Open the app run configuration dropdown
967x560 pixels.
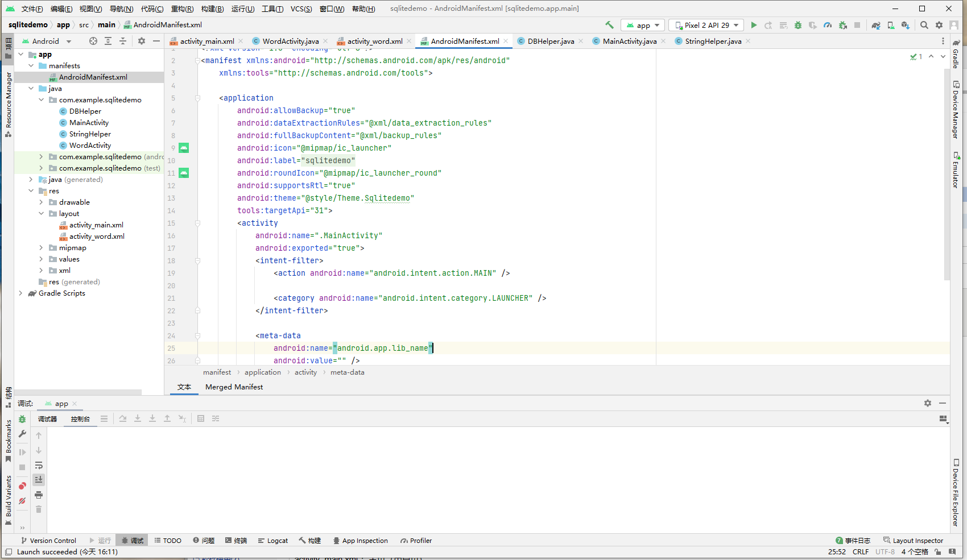643,25
